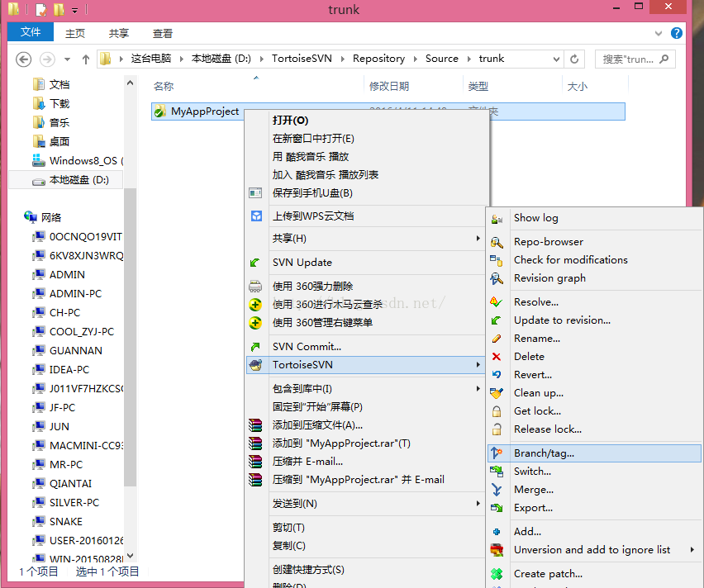This screenshot has width=704, height=588.
Task: Expand the 发送到(N) submenu arrow
Action: tap(478, 504)
